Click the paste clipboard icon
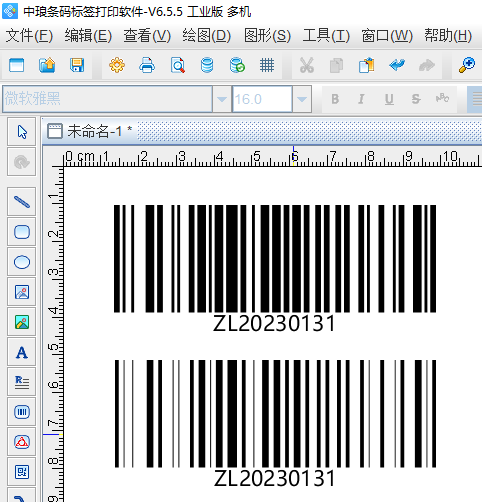Viewport: 482px width, 502px height. pos(367,65)
